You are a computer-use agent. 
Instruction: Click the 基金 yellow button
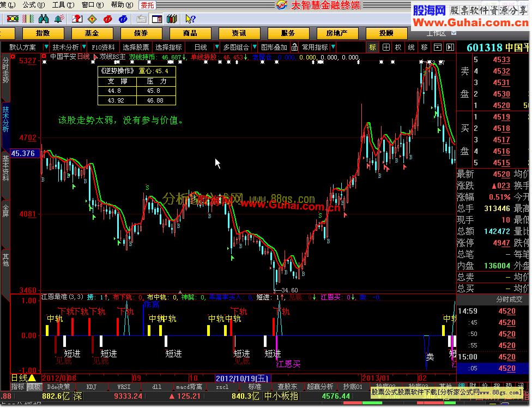click(92, 33)
